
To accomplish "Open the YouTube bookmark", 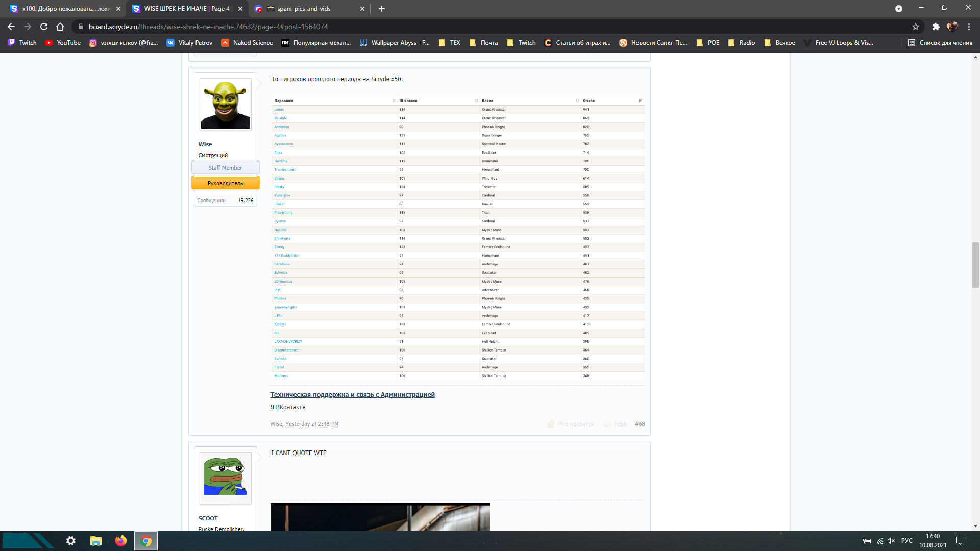I will coord(63,43).
